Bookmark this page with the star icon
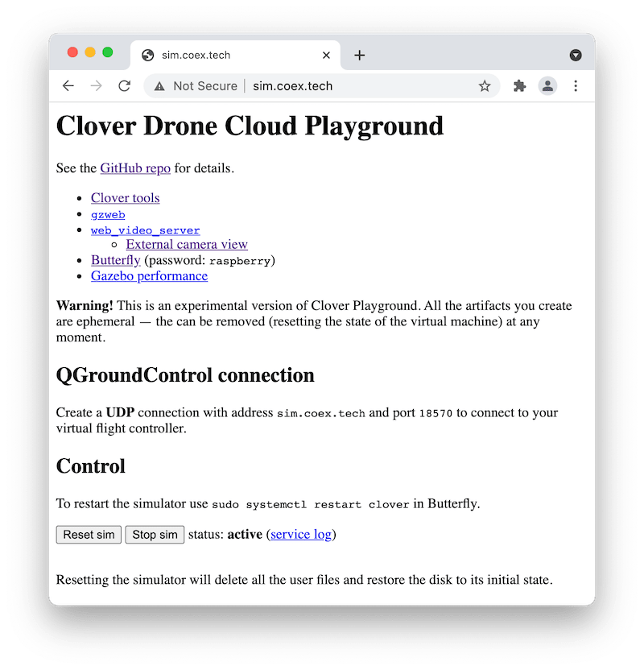 485,86
